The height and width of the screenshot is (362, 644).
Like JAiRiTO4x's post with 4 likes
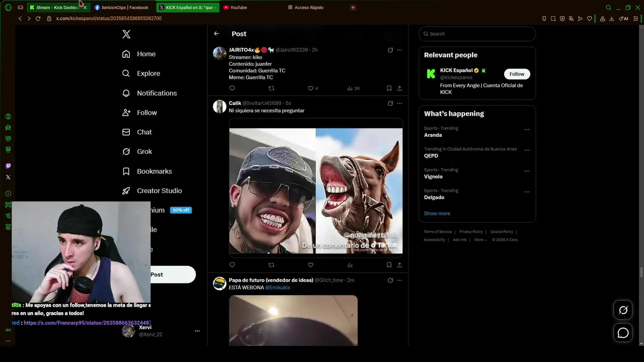click(312, 88)
